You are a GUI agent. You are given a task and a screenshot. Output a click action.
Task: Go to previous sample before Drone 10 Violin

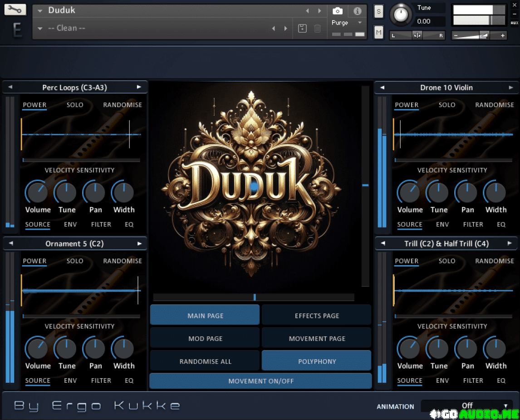(382, 88)
